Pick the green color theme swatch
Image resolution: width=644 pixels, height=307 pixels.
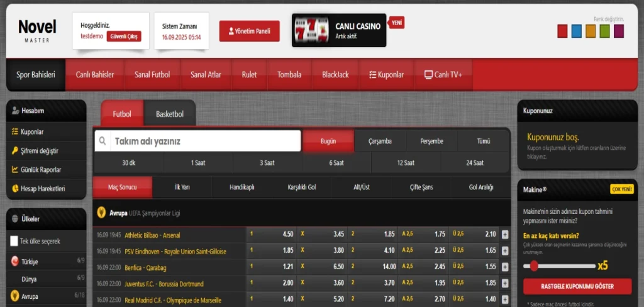(x=604, y=31)
